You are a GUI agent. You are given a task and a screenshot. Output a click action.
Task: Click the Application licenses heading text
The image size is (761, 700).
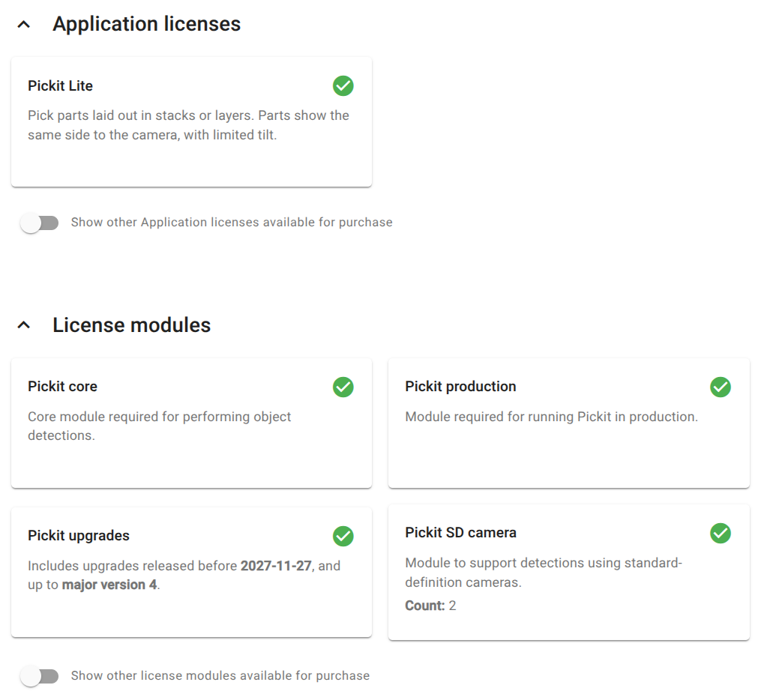click(146, 25)
